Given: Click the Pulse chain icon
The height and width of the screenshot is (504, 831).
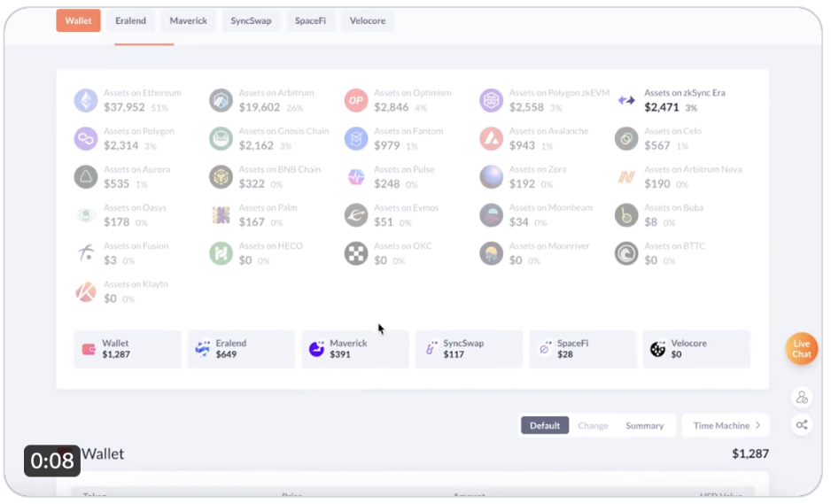Looking at the screenshot, I should pyautogui.click(x=356, y=177).
